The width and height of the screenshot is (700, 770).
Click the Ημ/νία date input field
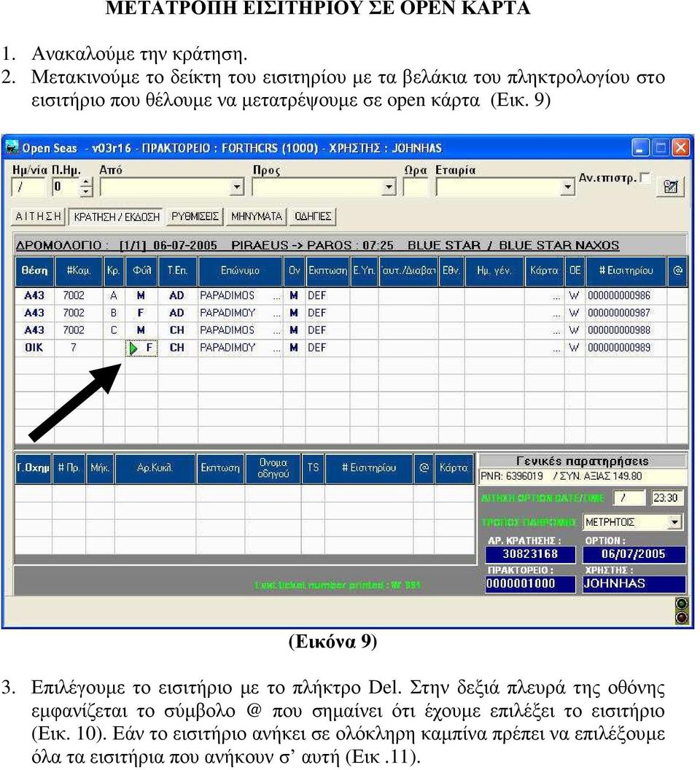28,187
